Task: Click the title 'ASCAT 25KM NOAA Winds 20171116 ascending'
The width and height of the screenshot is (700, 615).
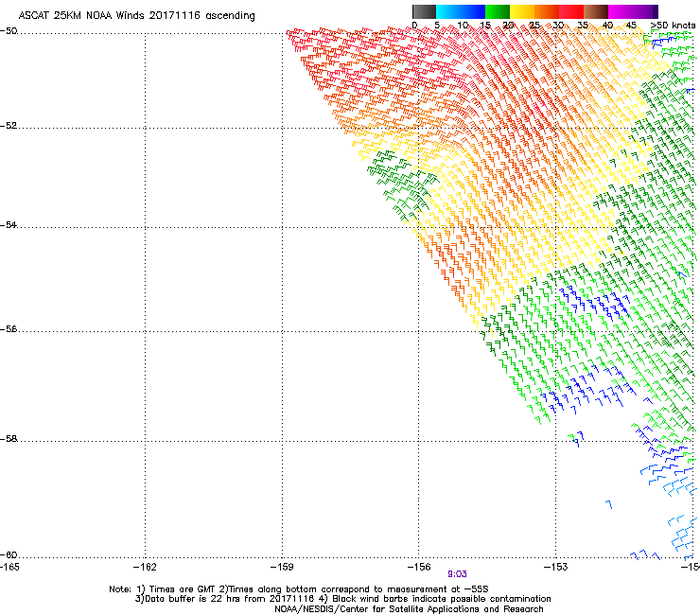Action: (136, 16)
